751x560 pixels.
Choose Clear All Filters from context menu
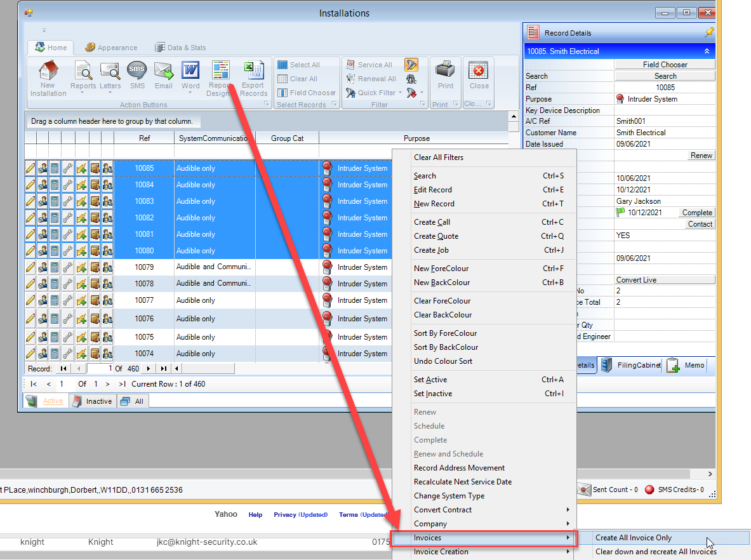pos(484,157)
